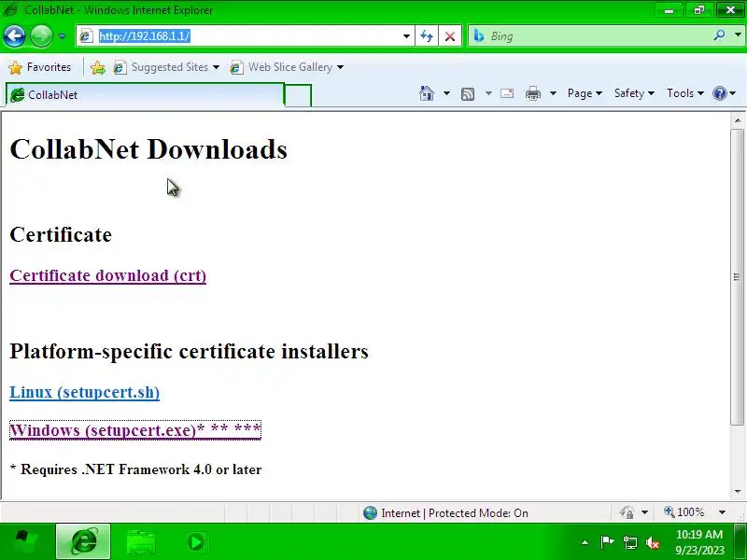Image resolution: width=747 pixels, height=560 pixels.
Task: Open the Safety menu
Action: tap(634, 93)
